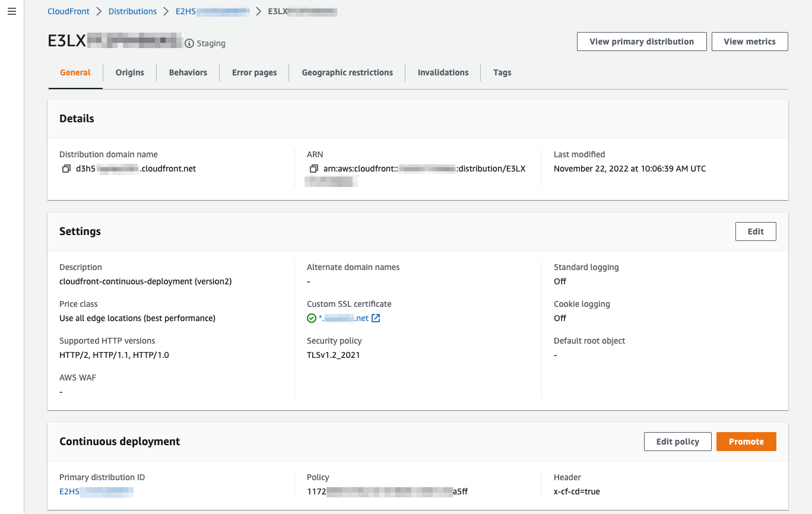Screen dimensions: 812x514
Task: Switch to the Origins tab
Action: pos(129,72)
